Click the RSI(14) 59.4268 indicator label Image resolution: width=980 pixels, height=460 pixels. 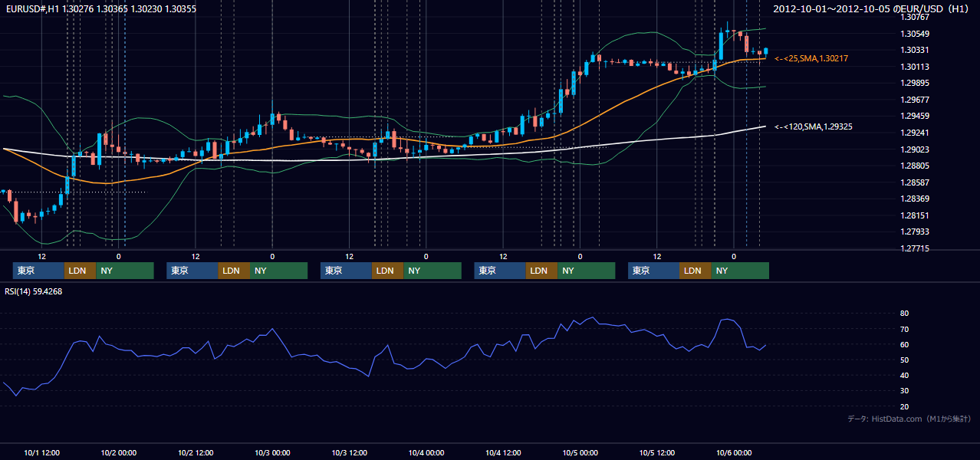tap(34, 291)
